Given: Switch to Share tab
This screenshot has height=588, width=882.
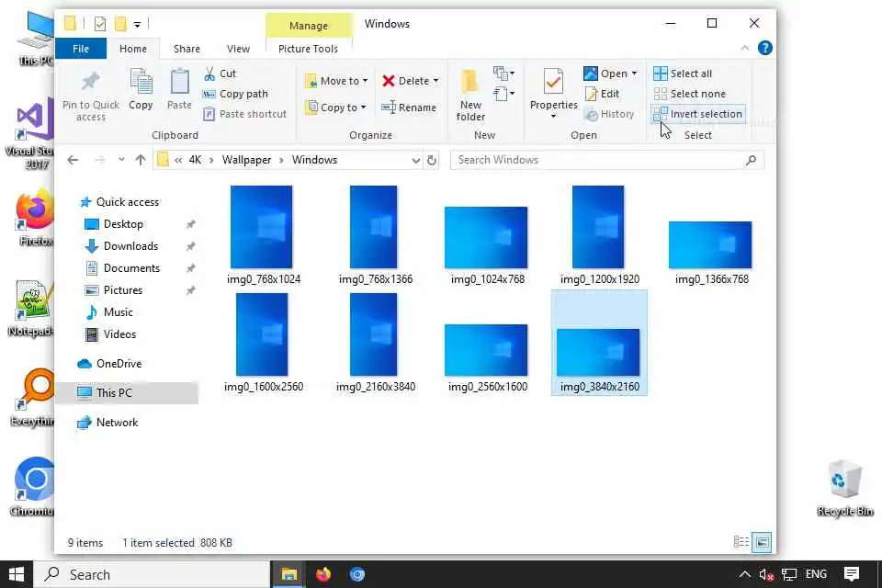Looking at the screenshot, I should (x=187, y=49).
